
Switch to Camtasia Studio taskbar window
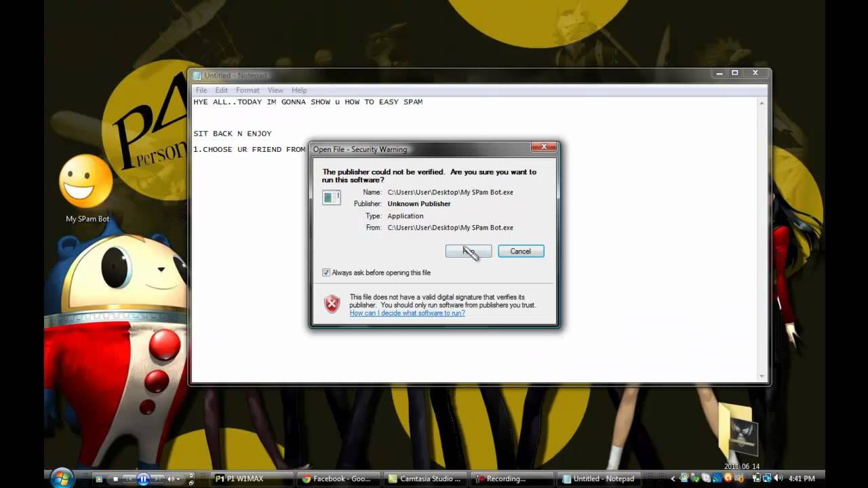pyautogui.click(x=426, y=479)
